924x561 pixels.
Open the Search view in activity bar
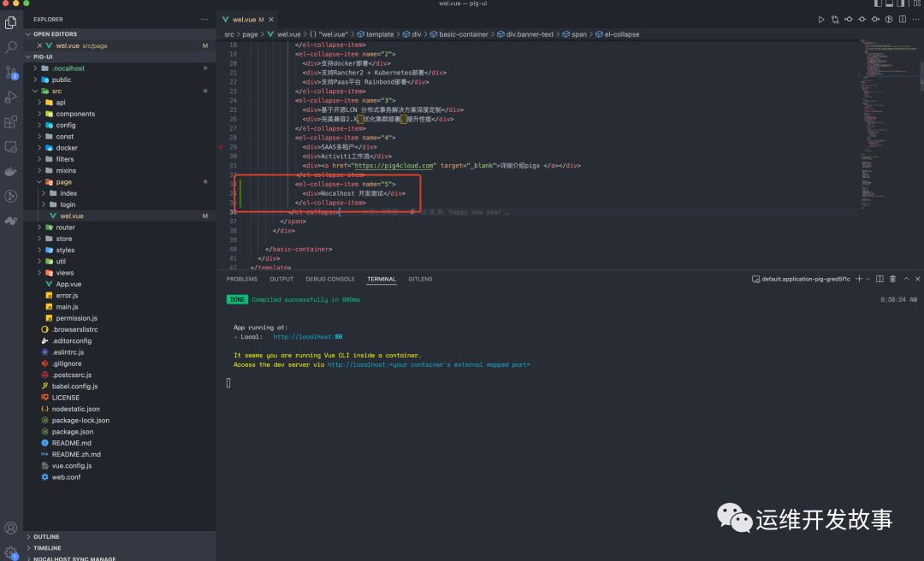[x=10, y=47]
